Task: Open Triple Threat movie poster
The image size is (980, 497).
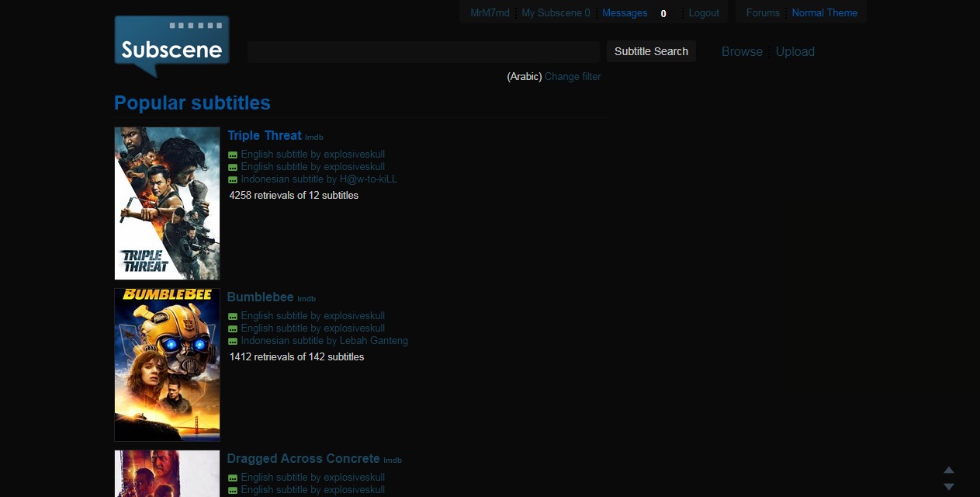Action: tap(167, 203)
